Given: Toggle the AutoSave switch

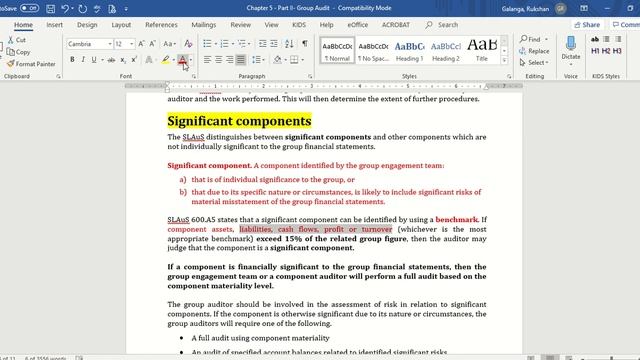Looking at the screenshot, I should (x=29, y=8).
